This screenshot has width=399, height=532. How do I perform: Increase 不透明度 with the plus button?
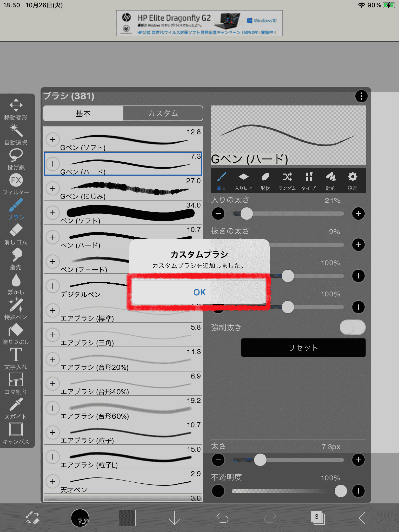(x=358, y=491)
